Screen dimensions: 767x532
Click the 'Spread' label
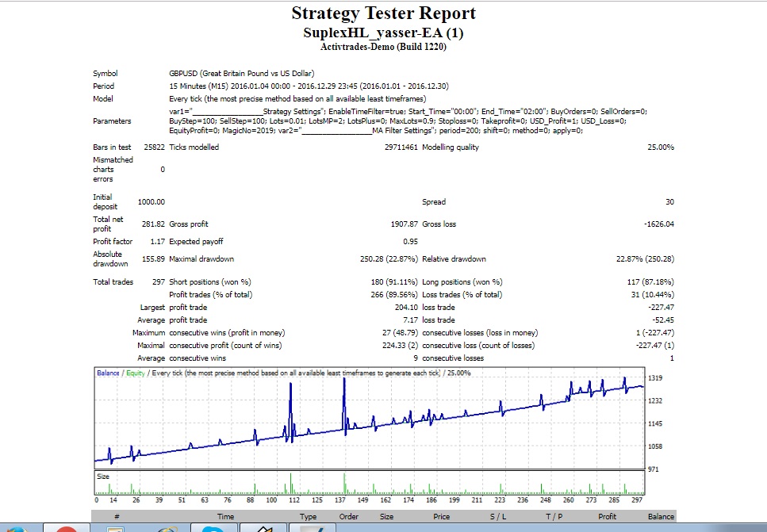click(434, 202)
